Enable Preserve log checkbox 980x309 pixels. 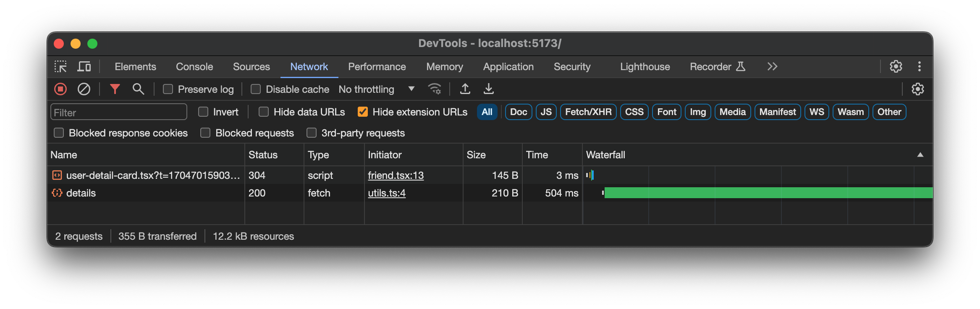(168, 89)
